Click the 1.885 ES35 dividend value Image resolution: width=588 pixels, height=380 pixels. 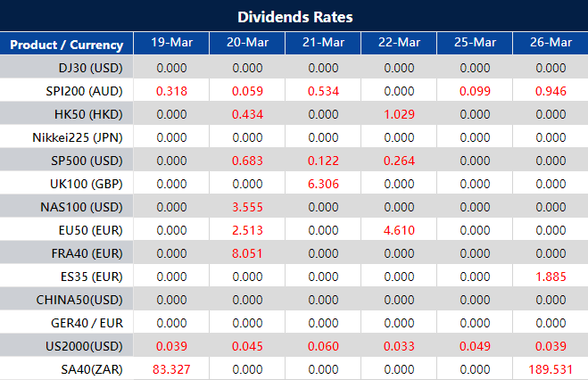(x=550, y=277)
